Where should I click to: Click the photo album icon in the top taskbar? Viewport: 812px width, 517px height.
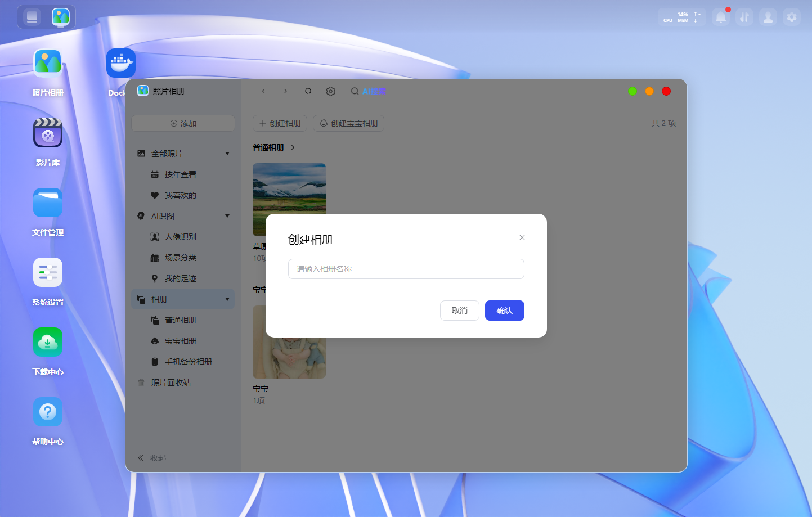pos(61,17)
